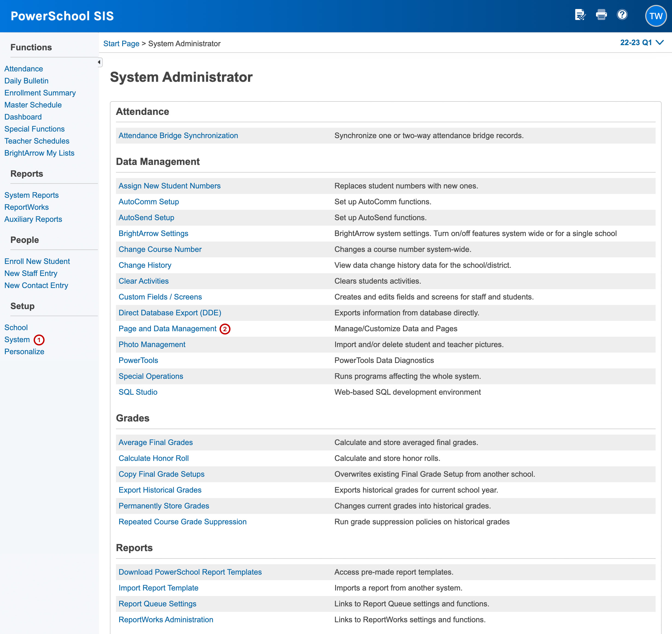Open the report queue checklist icon
The width and height of the screenshot is (672, 634).
pyautogui.click(x=580, y=15)
